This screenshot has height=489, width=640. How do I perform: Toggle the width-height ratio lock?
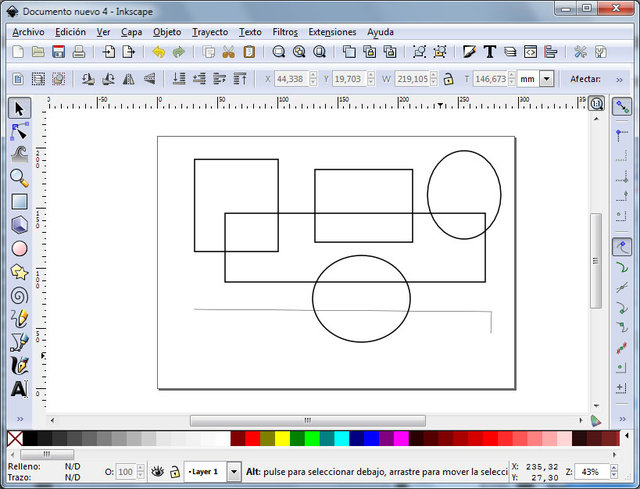448,79
